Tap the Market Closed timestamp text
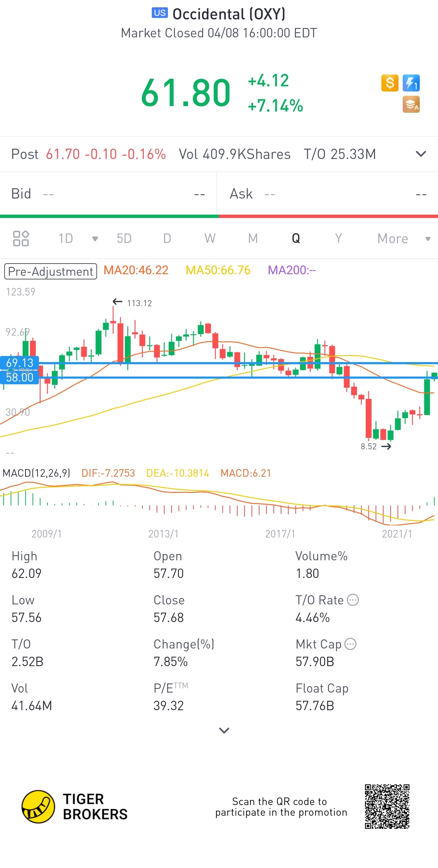Image resolution: width=438 pixels, height=868 pixels. tap(219, 33)
